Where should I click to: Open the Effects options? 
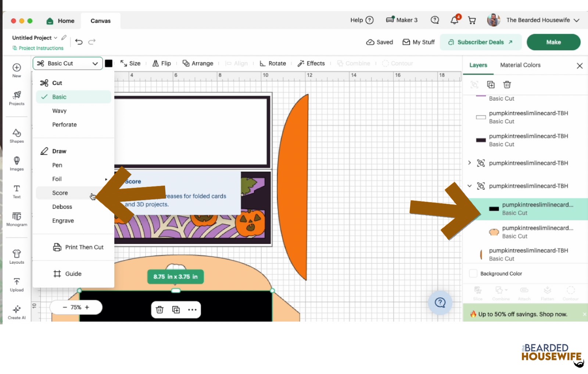coord(311,63)
